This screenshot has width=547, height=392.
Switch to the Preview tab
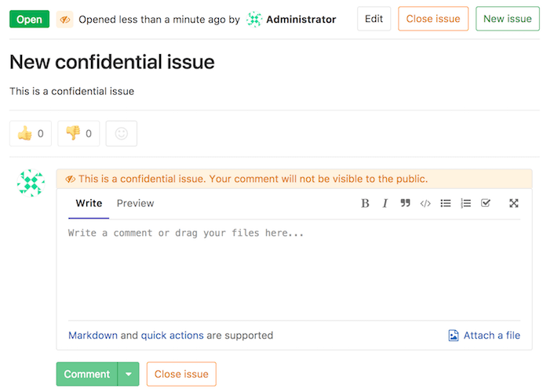(x=135, y=203)
